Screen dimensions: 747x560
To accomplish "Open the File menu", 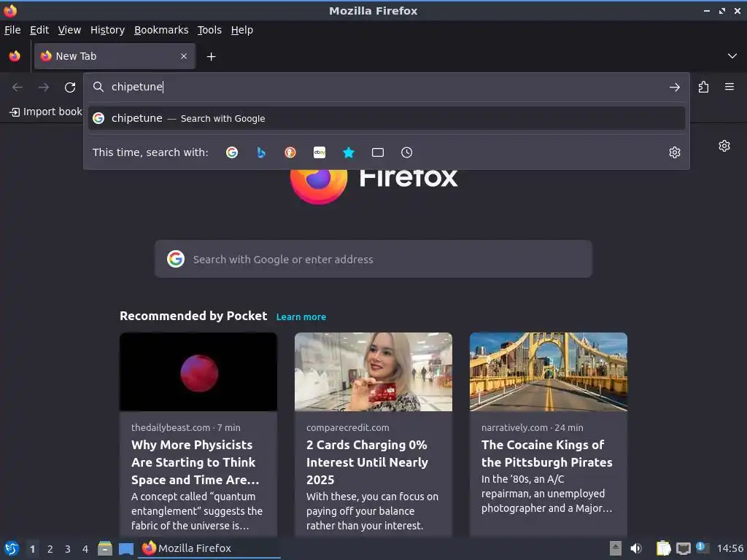I will point(12,30).
